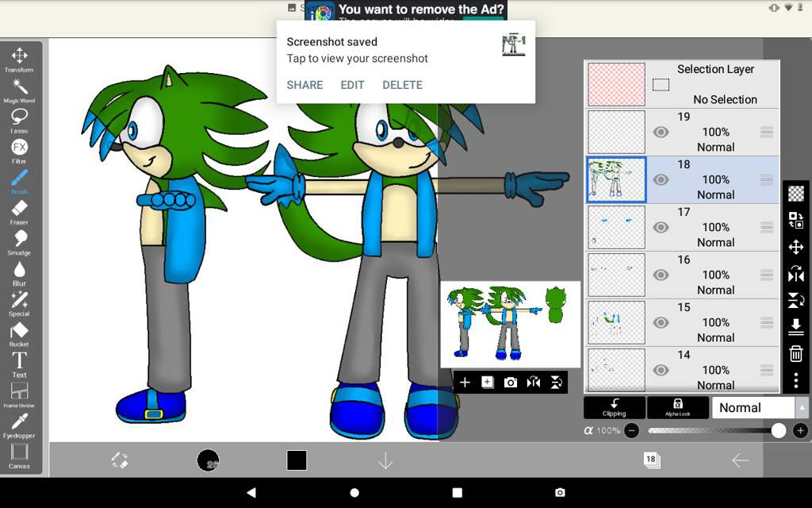Add a new layer with plus icon
This screenshot has width=812, height=508.
[465, 383]
